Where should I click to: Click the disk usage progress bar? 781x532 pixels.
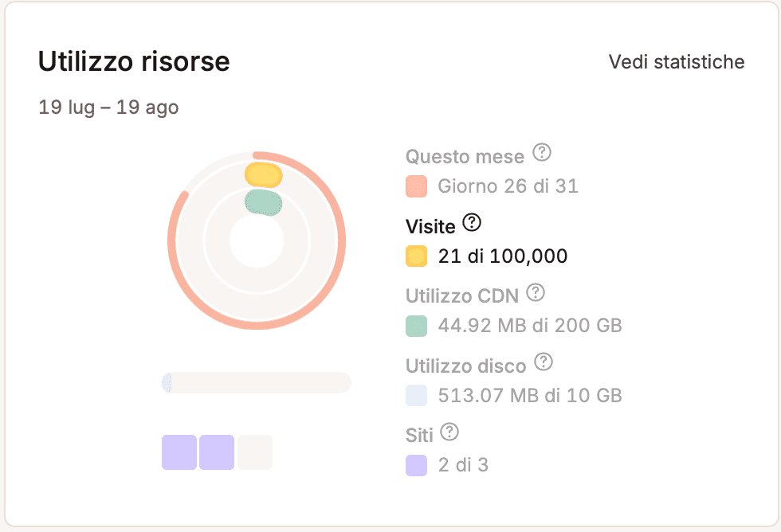point(256,383)
